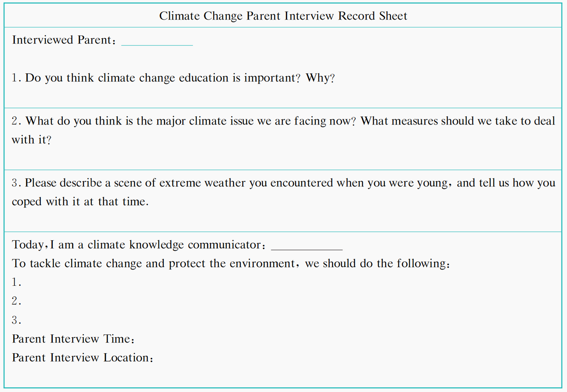This screenshot has height=392, width=567.
Task: Click the empty answer space below question 2
Action: point(283,158)
